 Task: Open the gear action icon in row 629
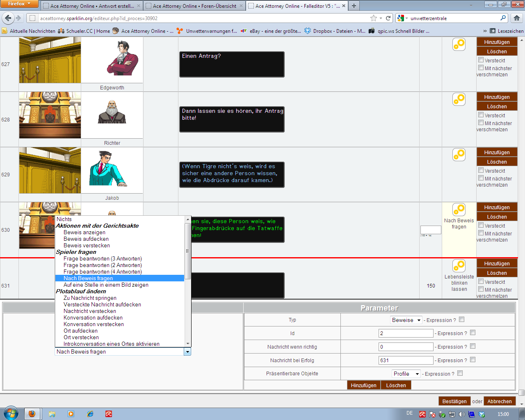[x=459, y=155]
